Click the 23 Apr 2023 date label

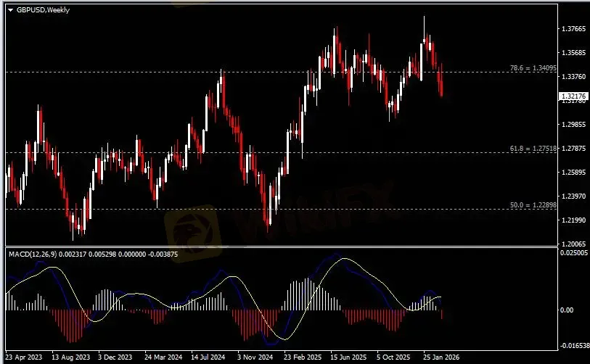24,357
